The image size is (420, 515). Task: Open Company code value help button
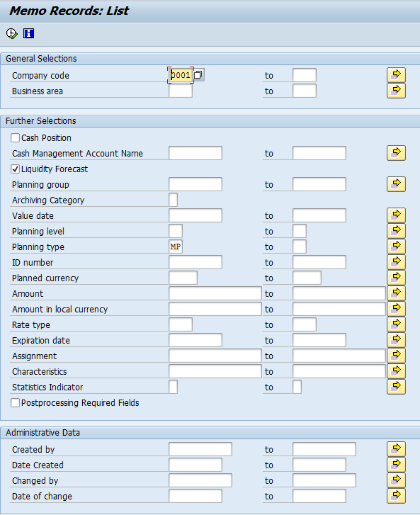(199, 75)
